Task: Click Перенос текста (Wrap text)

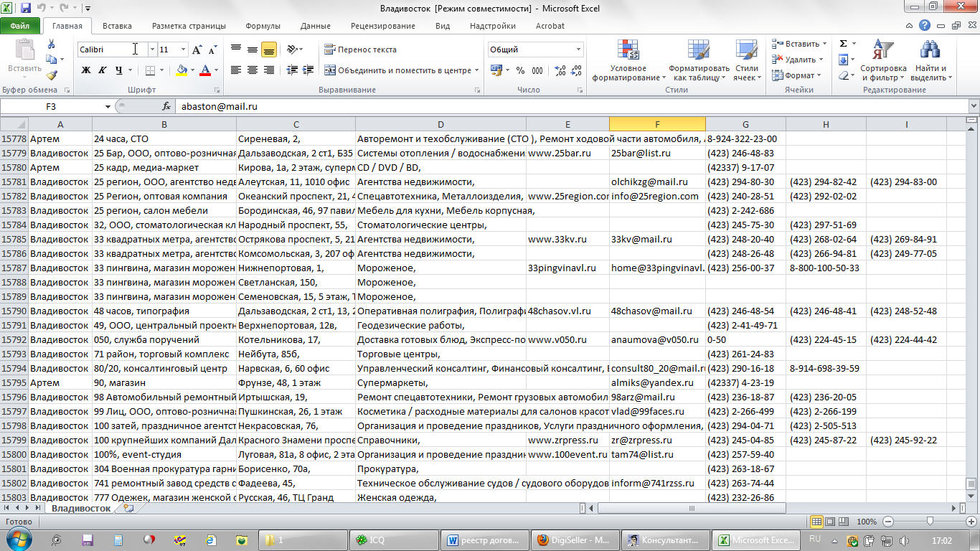Action: point(360,50)
